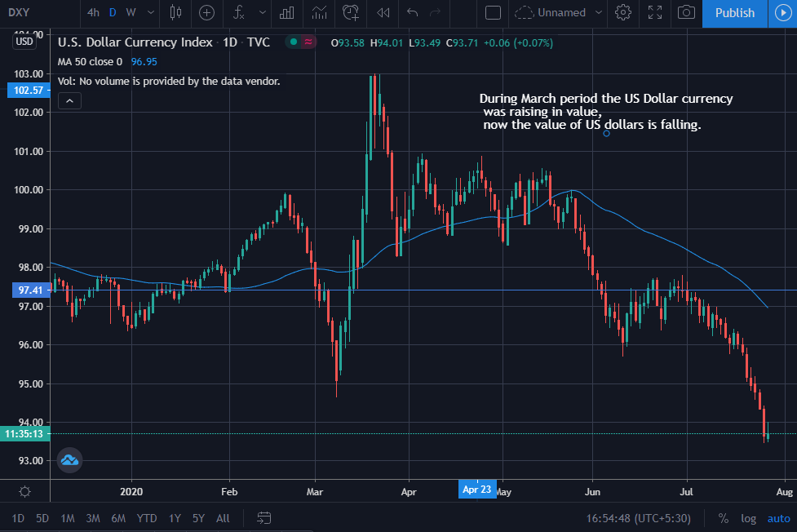The height and width of the screenshot is (532, 797).
Task: Set range to 1Y
Action: [175, 518]
